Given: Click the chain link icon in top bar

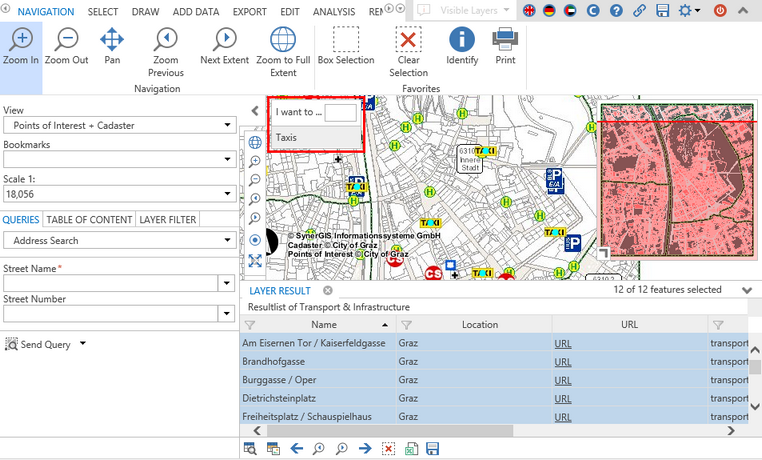Looking at the screenshot, I should coord(639,10).
